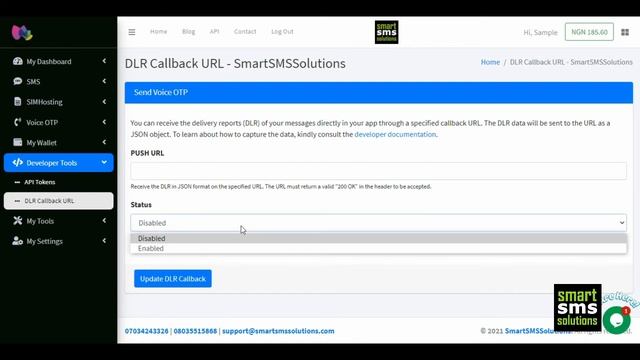Click the My Dashboard sidebar label
640x360 pixels.
(49, 62)
